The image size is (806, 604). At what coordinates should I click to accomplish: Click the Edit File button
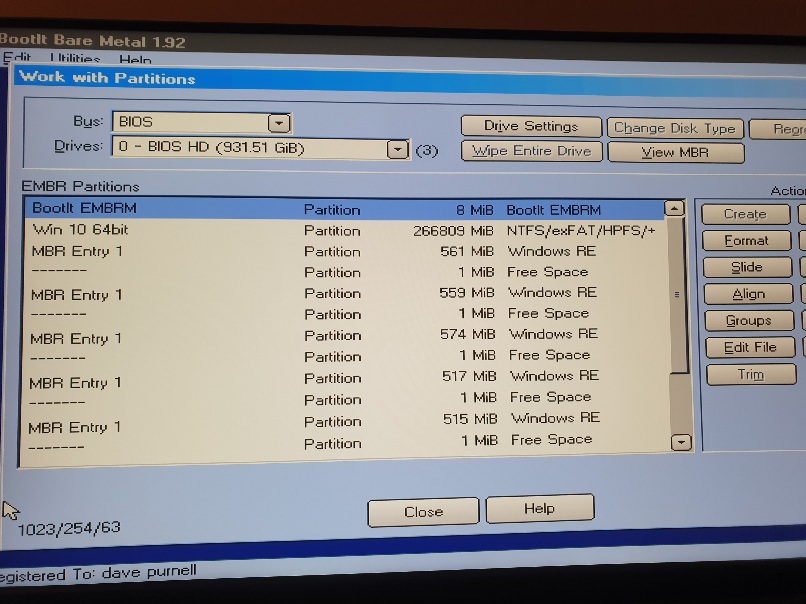click(x=750, y=347)
